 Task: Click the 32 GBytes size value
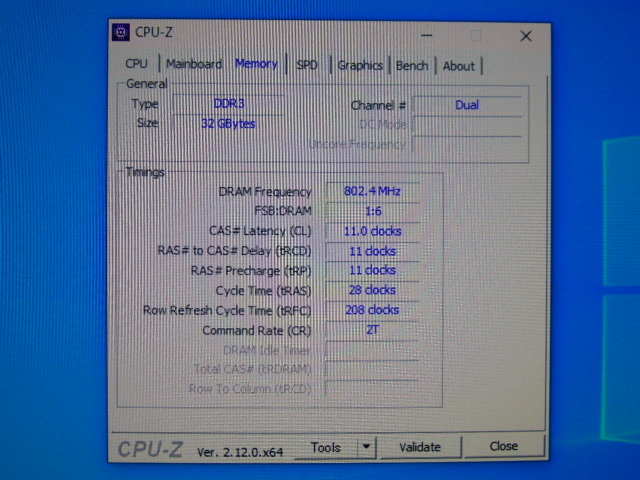(x=228, y=123)
